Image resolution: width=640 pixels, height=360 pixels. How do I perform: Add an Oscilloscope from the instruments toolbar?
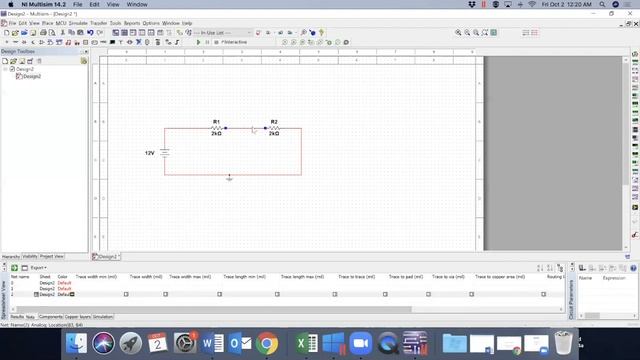635,79
